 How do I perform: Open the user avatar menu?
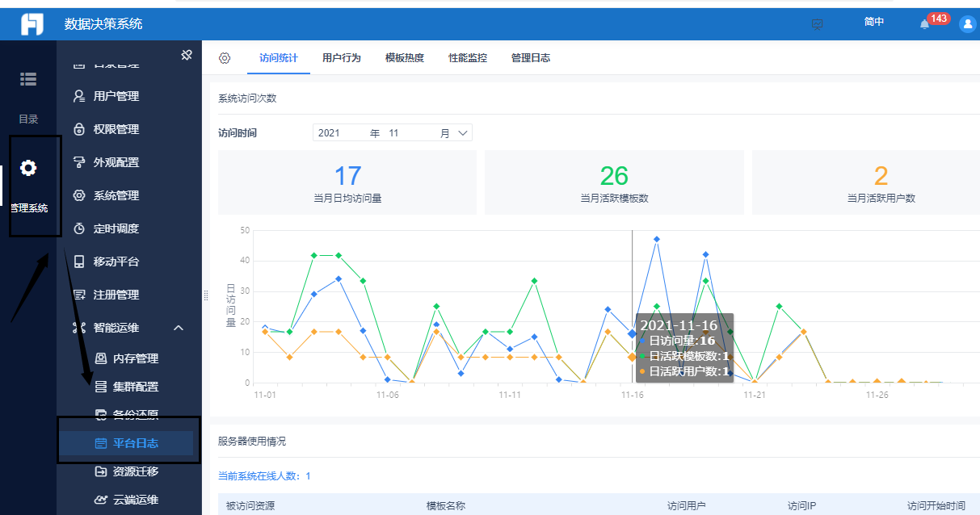(x=968, y=24)
